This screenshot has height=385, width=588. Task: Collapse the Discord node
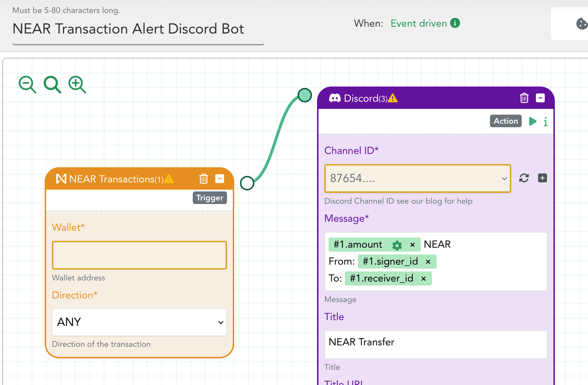(x=540, y=98)
